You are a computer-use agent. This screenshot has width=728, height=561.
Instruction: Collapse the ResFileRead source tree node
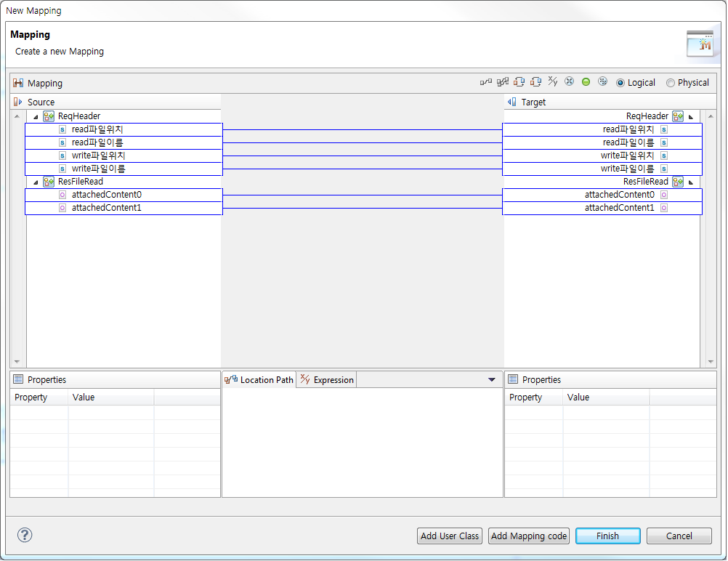[36, 181]
